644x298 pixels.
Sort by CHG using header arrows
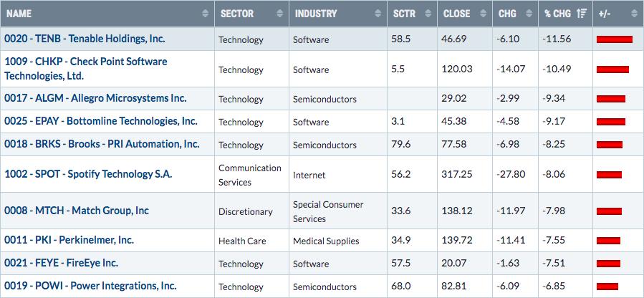pyautogui.click(x=529, y=13)
